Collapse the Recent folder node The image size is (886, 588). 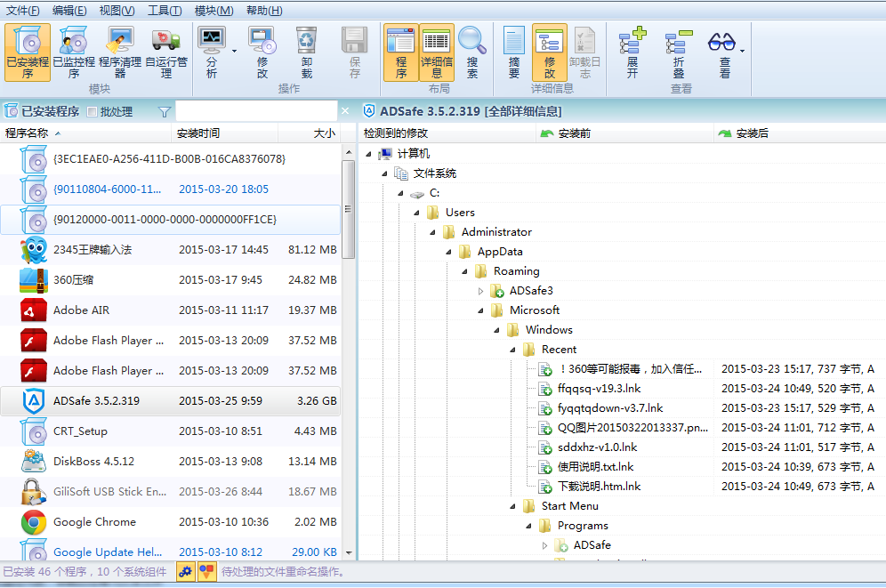coord(512,350)
